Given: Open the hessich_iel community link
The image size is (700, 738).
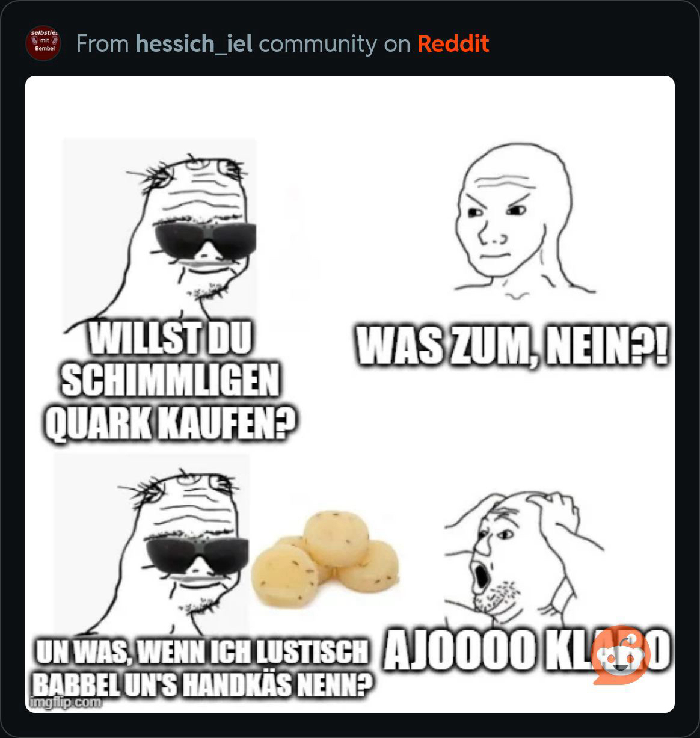Looking at the screenshot, I should pos(194,44).
